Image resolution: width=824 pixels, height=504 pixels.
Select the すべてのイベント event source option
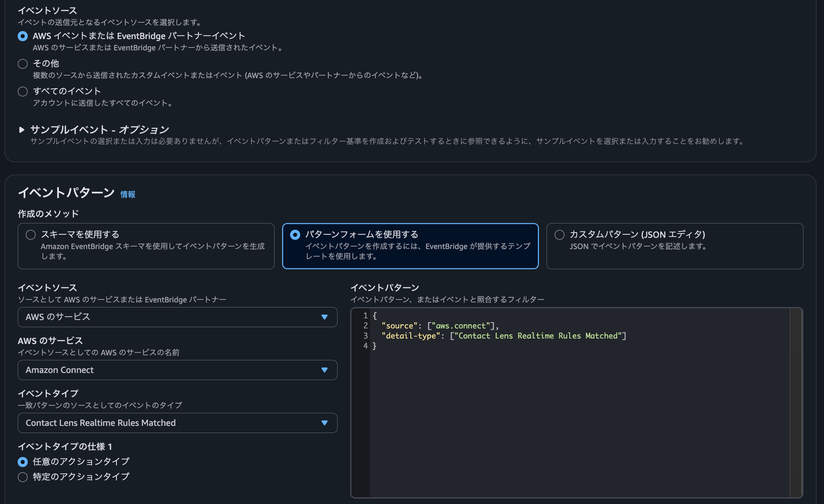point(23,91)
